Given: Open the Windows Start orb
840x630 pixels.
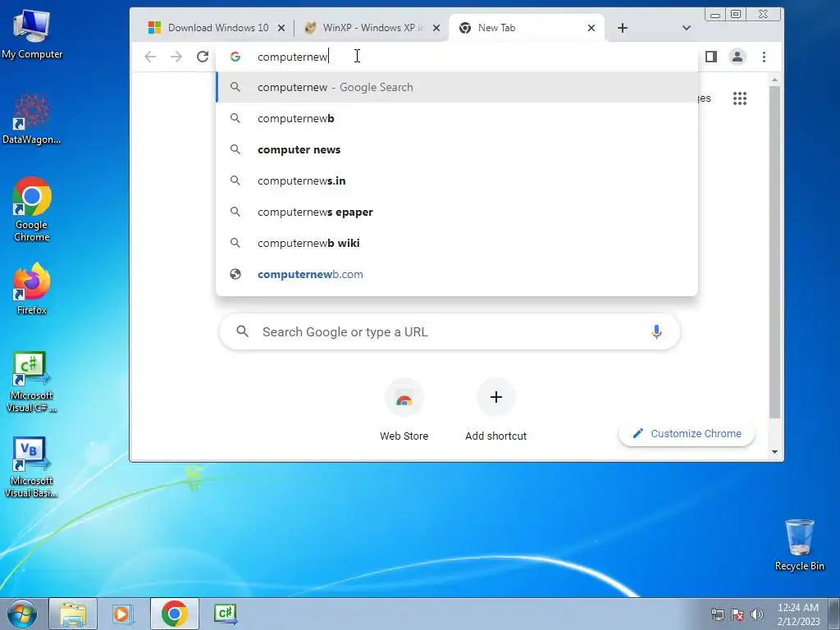Looking at the screenshot, I should (22, 614).
